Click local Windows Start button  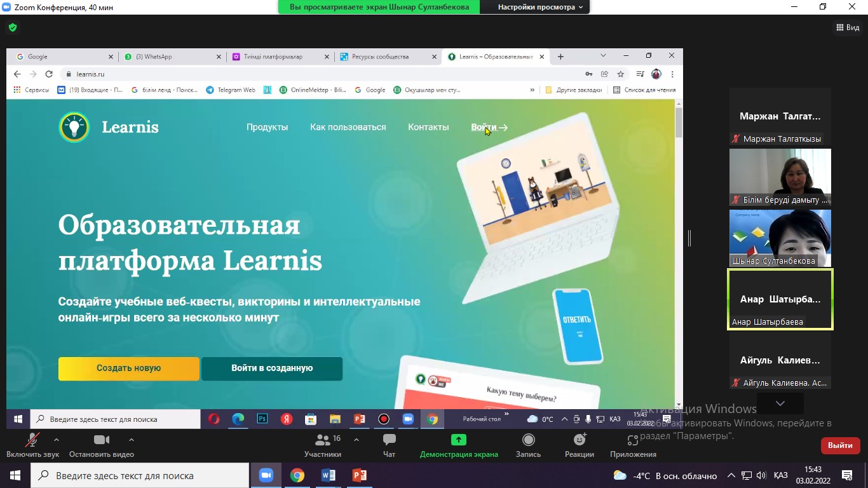tap(15, 475)
